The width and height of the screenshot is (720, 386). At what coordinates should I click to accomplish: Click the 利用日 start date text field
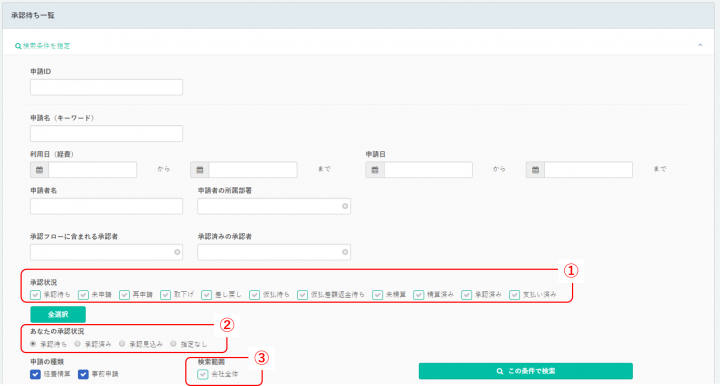coord(93,170)
